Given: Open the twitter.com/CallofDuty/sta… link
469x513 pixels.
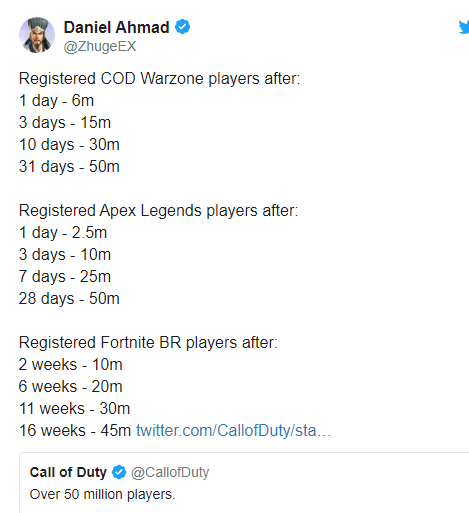Looking at the screenshot, I should [233, 430].
